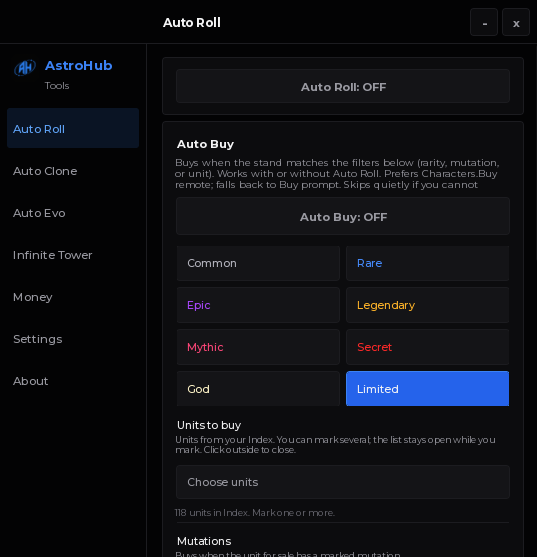Screen dimensions: 537x557
Task: Show the About tab
Action: 73,381
